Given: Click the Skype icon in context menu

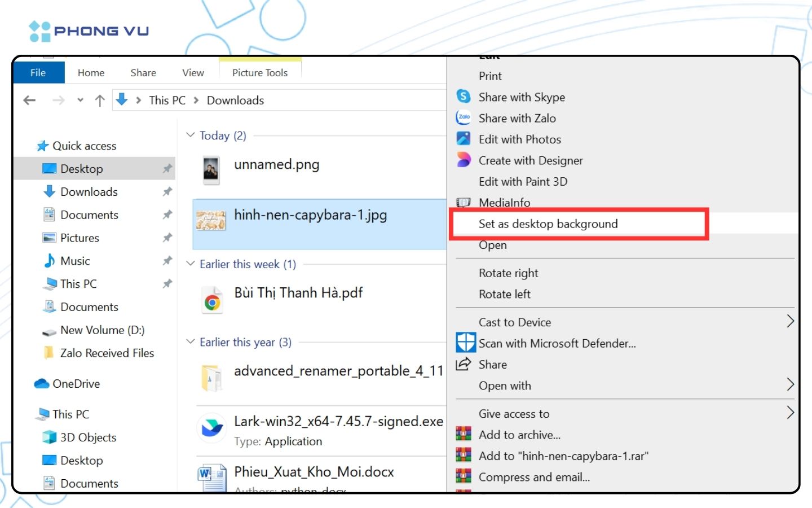Looking at the screenshot, I should pos(463,97).
